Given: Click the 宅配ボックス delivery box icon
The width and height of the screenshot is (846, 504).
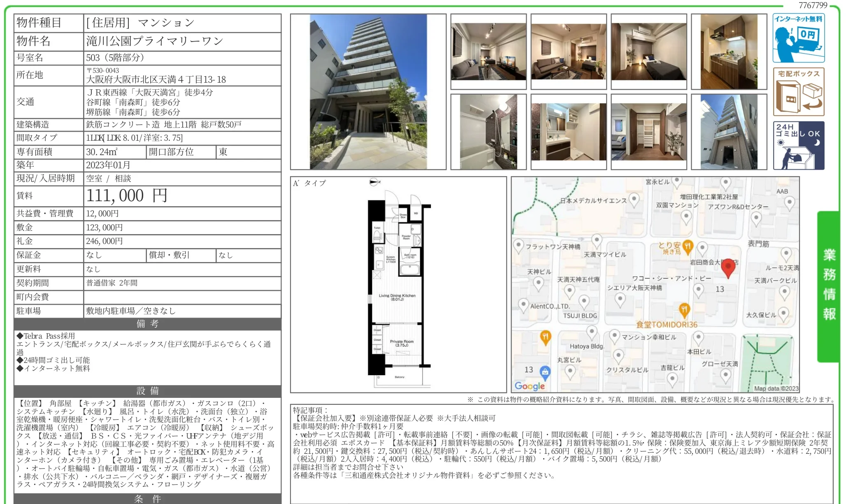Looking at the screenshot, I should tap(798, 93).
